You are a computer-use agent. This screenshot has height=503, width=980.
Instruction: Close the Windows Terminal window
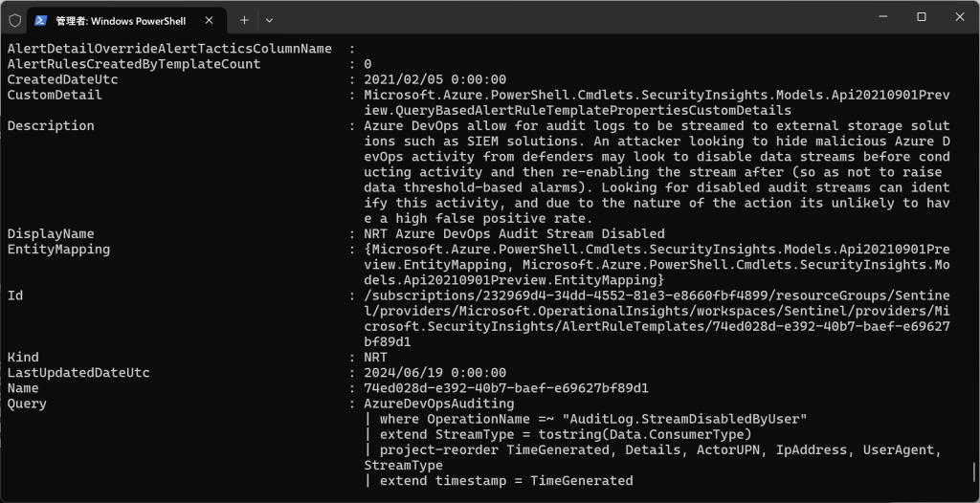coord(960,17)
